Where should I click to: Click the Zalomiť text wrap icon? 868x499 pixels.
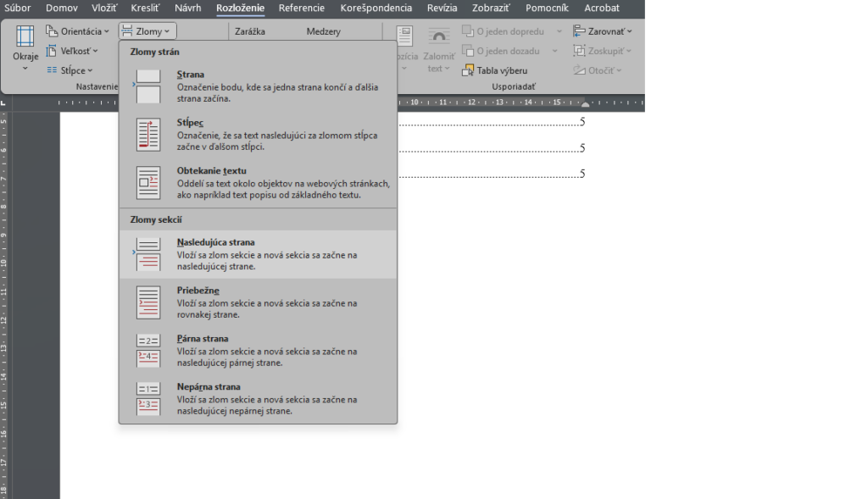click(438, 36)
